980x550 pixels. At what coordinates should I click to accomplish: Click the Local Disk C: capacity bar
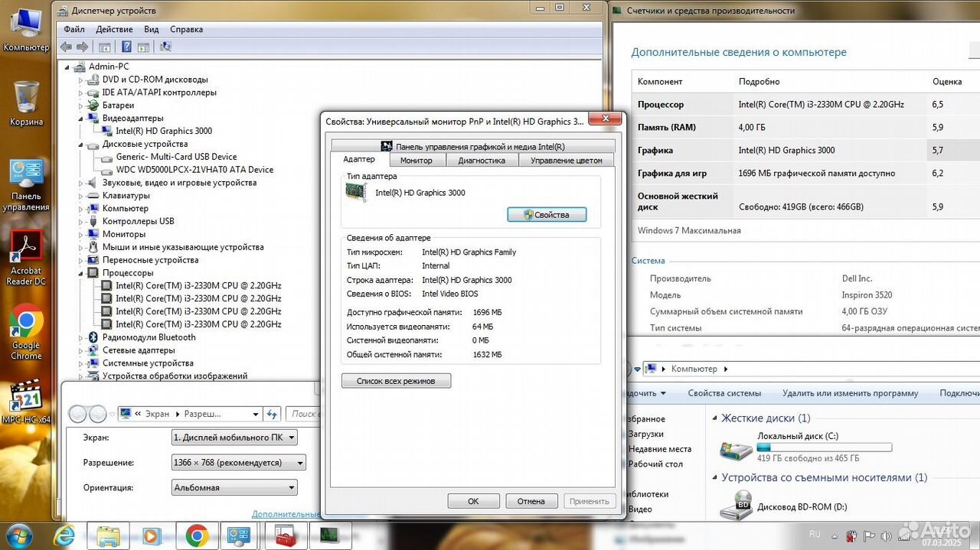(825, 447)
